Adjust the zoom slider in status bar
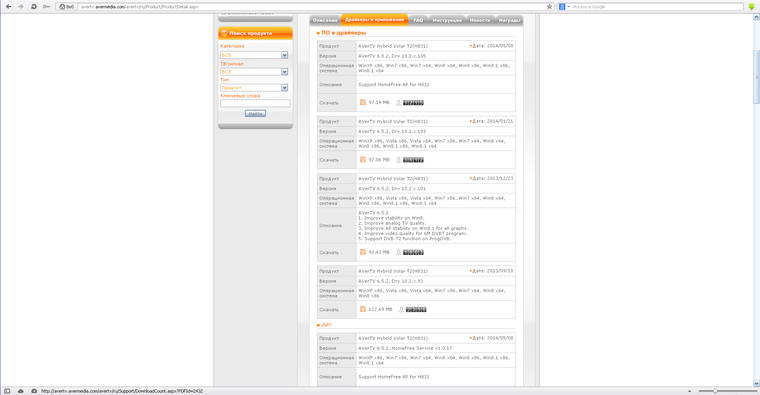 coord(715,391)
